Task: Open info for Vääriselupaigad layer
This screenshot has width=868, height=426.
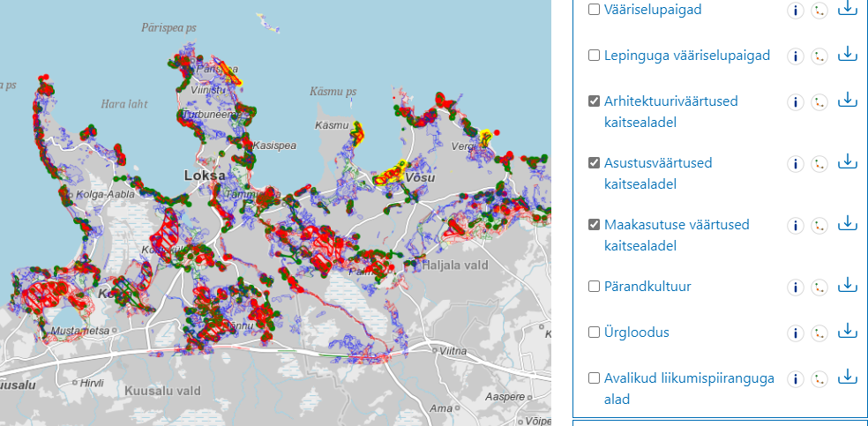Action: tap(796, 10)
